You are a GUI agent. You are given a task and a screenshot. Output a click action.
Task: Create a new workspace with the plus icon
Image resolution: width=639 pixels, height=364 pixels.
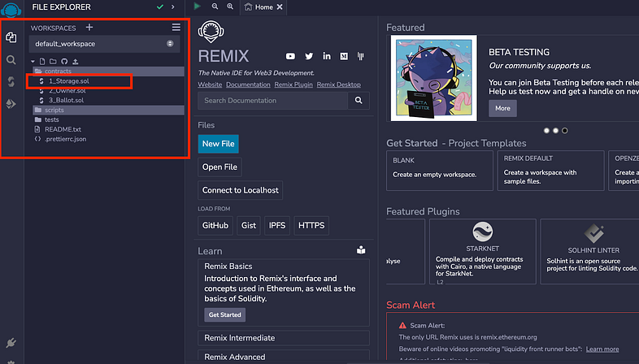89,28
